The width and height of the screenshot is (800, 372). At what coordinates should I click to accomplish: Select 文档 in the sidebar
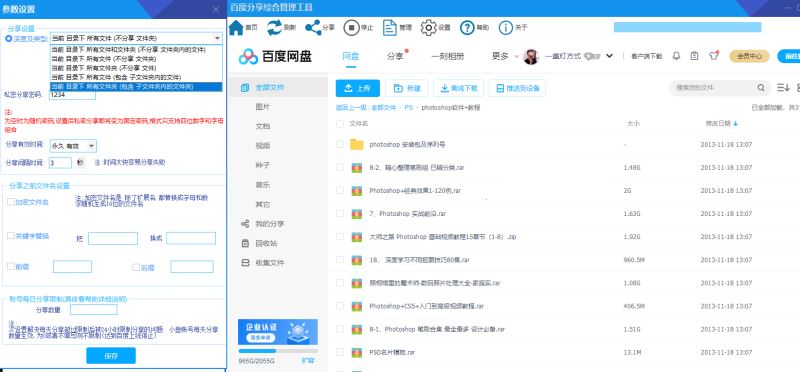(263, 127)
